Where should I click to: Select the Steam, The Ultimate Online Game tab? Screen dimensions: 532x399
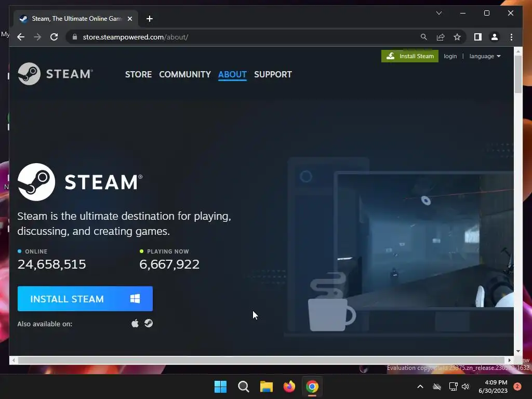coord(76,19)
